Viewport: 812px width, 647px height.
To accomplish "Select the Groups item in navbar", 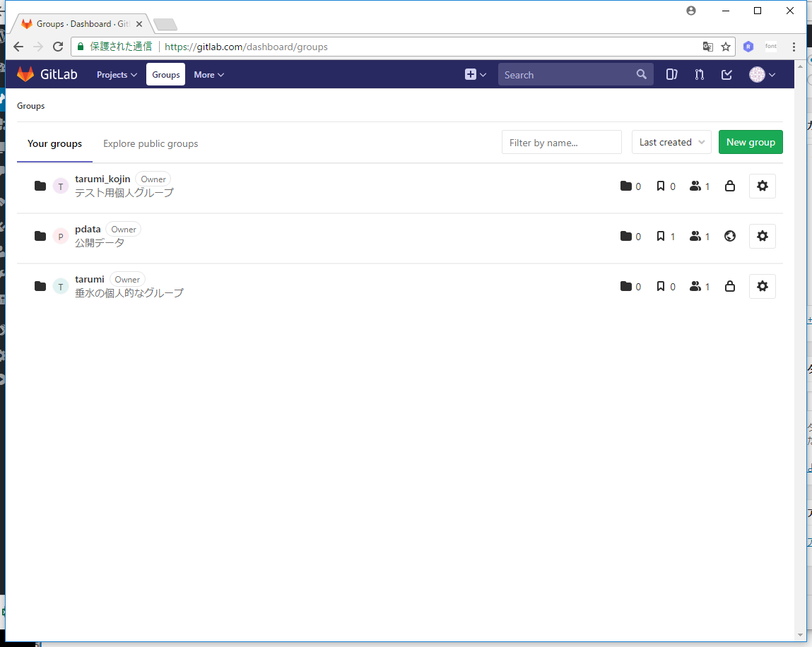I will tap(166, 74).
